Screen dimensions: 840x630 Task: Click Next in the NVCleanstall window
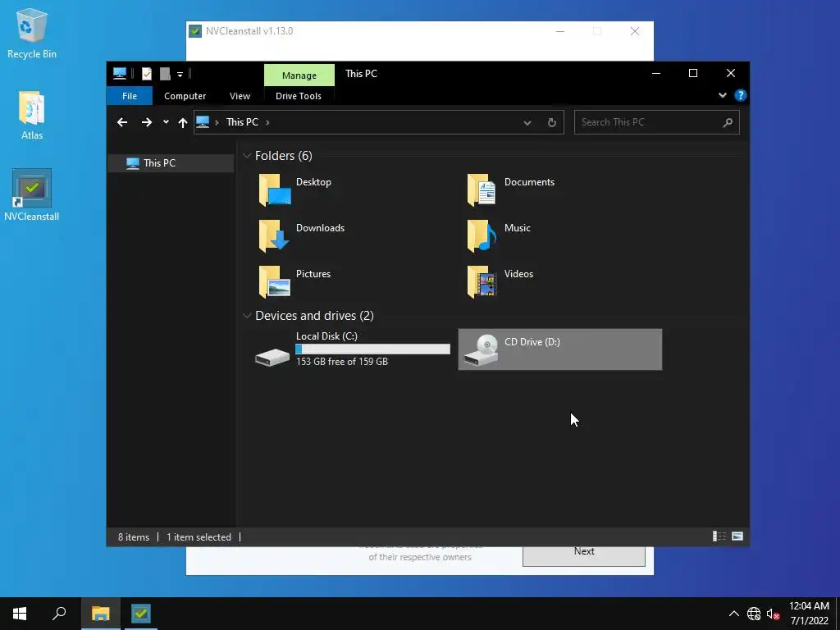click(x=584, y=555)
